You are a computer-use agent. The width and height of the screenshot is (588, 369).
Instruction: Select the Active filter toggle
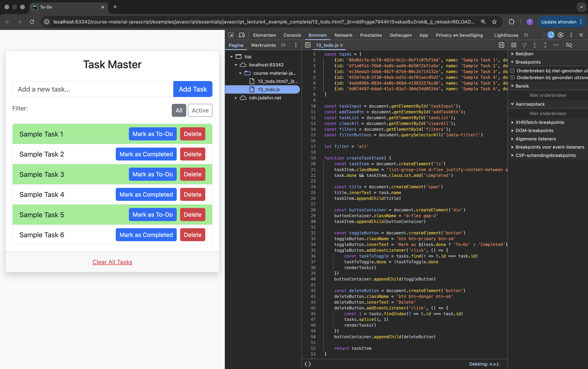tap(200, 110)
